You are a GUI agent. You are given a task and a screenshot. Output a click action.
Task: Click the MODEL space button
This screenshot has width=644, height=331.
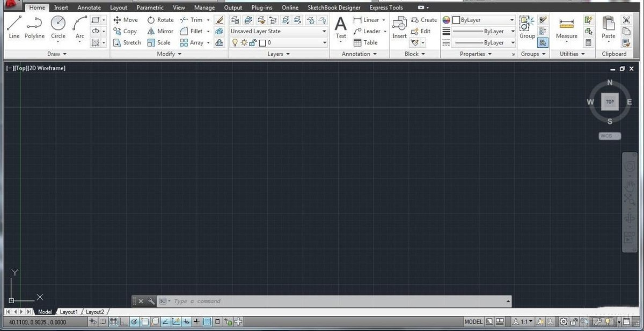click(x=473, y=322)
